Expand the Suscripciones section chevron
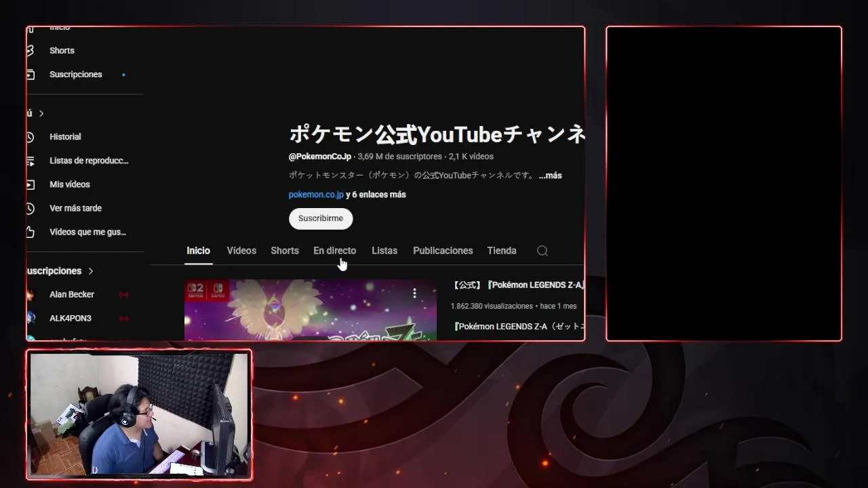 click(90, 271)
